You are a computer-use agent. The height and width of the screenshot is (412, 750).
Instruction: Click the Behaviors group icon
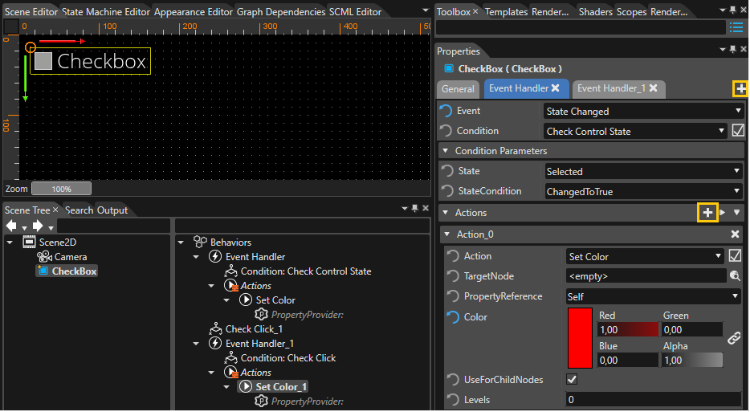[x=200, y=242]
